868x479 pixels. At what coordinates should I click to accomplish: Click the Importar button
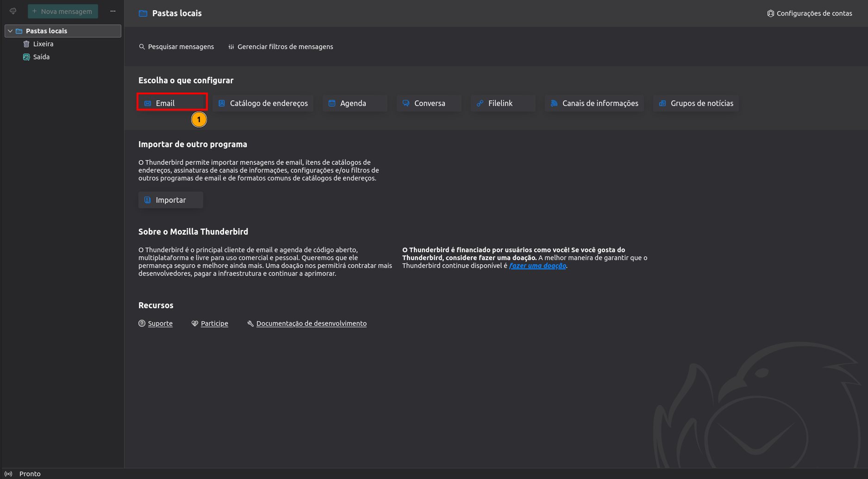tap(171, 200)
